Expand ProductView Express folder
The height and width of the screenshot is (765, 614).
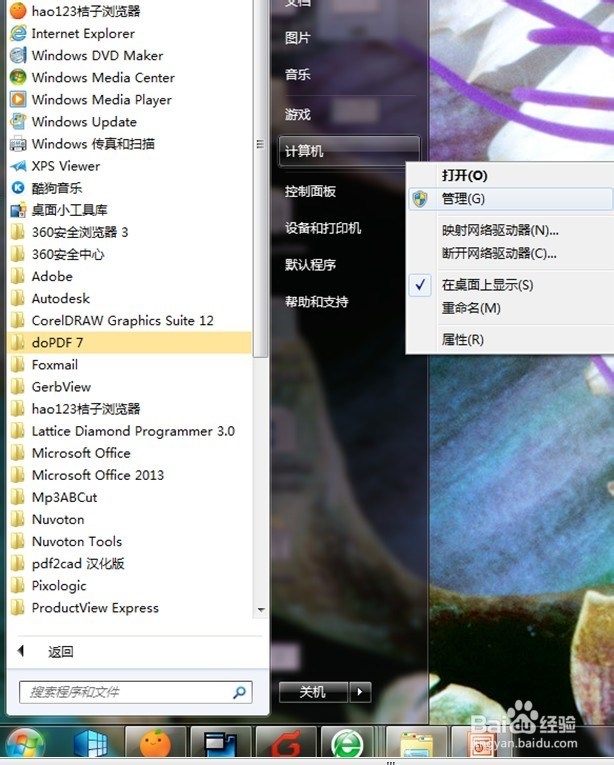130,608
